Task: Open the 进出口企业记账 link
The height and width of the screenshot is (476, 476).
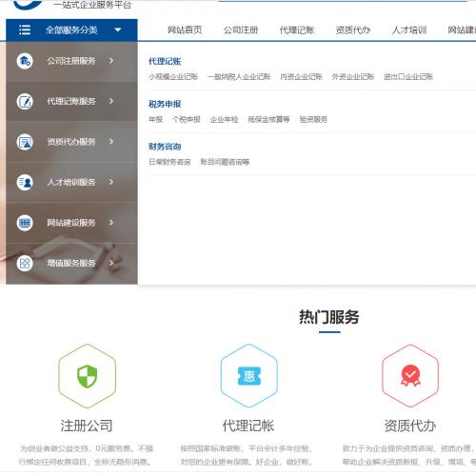Action: pyautogui.click(x=408, y=76)
